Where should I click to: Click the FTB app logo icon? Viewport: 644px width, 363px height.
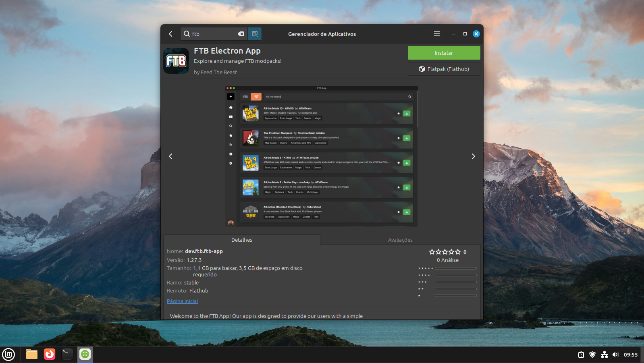[176, 61]
